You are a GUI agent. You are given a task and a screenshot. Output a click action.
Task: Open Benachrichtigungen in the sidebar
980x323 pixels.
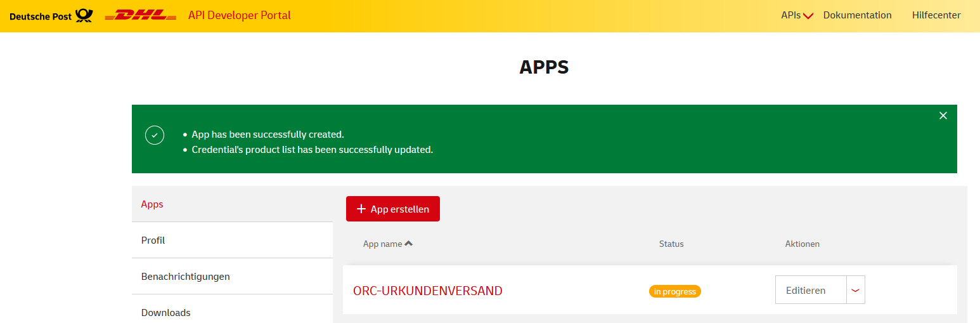pos(185,277)
